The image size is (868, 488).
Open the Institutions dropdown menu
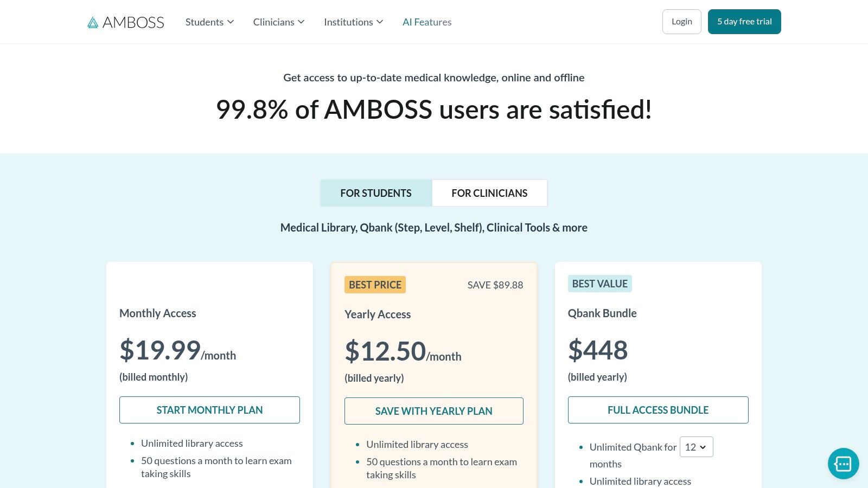(x=353, y=22)
